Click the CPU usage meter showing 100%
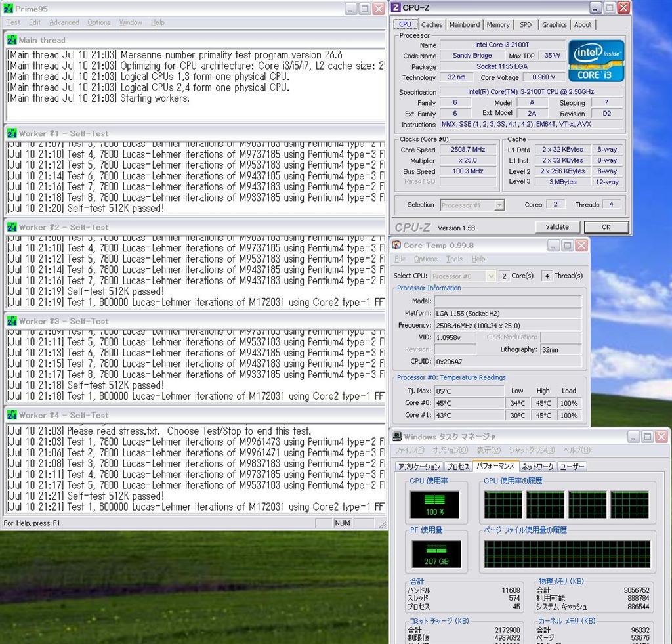 [434, 504]
